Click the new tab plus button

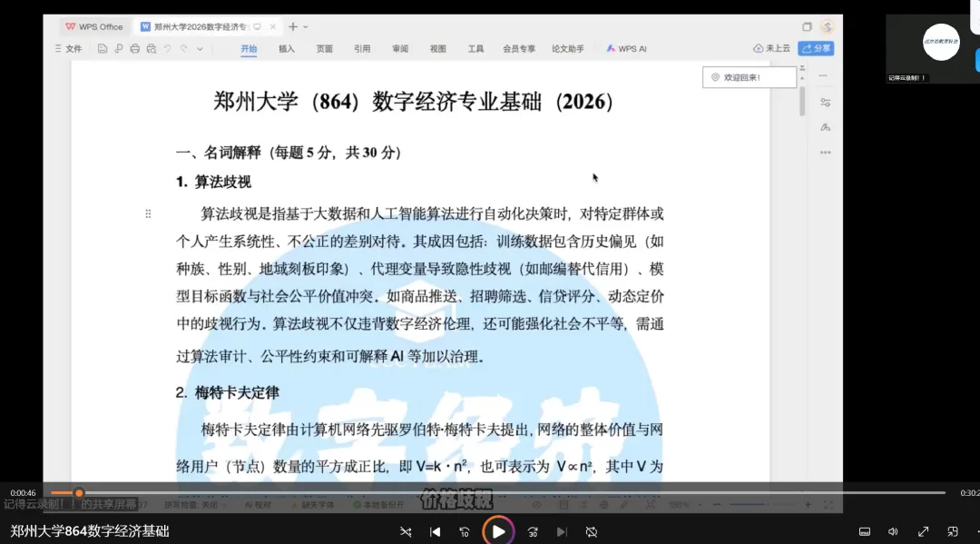tap(292, 27)
